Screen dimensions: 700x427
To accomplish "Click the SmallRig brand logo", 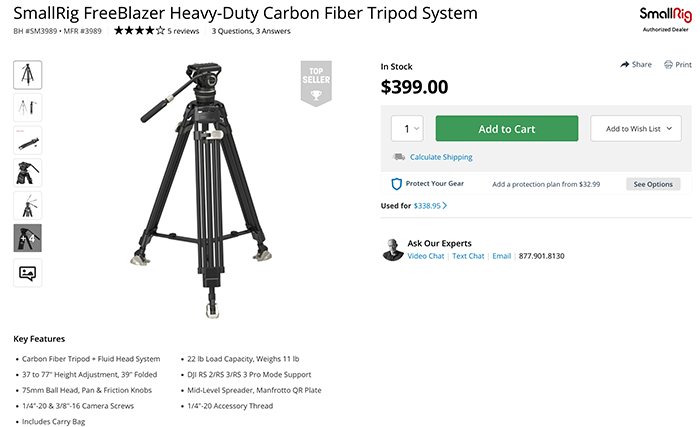I will 665,20.
